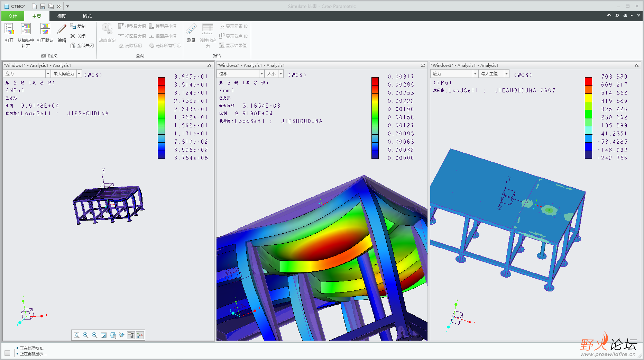Switch to the View (视图) ribbon tab
The height and width of the screenshot is (360, 644).
pyautogui.click(x=62, y=16)
